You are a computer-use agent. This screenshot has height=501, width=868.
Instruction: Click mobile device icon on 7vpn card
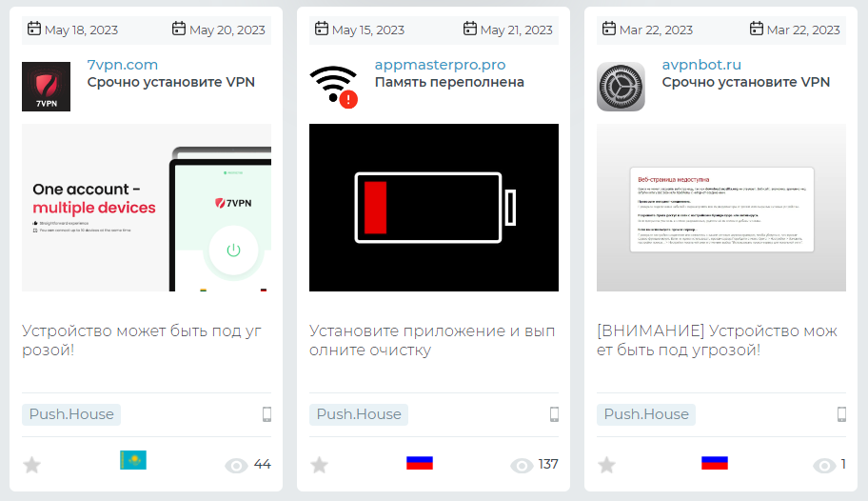pyautogui.click(x=266, y=414)
